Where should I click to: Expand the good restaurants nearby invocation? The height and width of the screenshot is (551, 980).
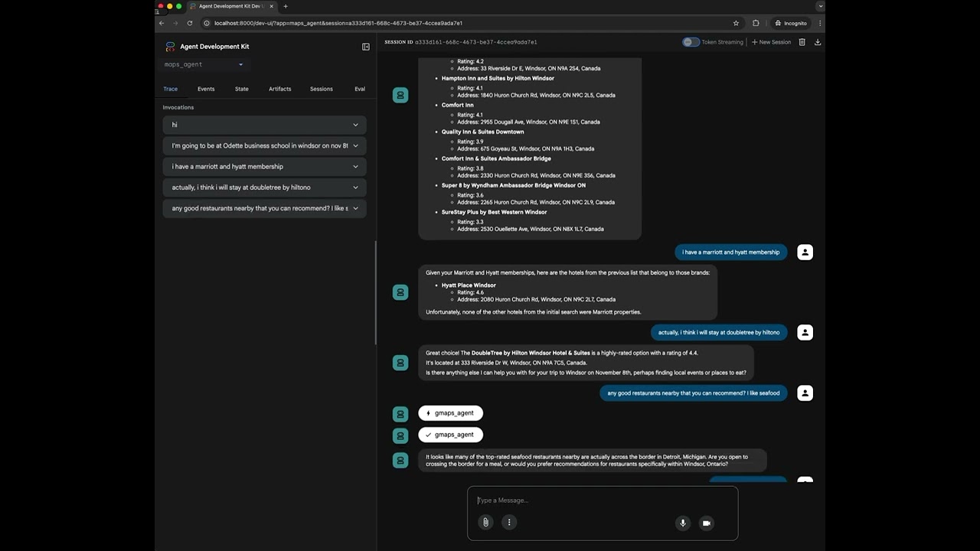click(x=264, y=208)
